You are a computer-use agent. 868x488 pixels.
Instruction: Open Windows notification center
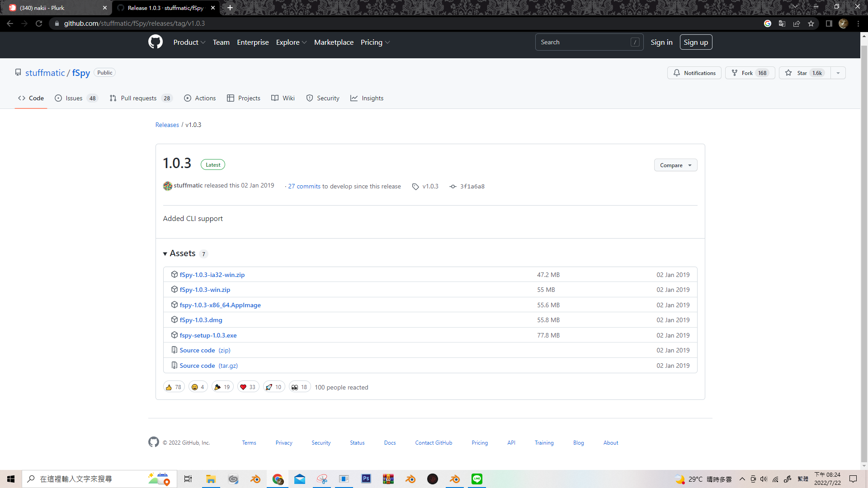click(853, 479)
